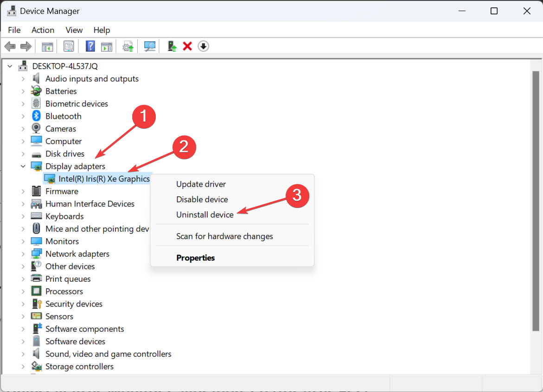Choose Uninstall device in context menu
Screen dimensions: 543x392
point(204,215)
